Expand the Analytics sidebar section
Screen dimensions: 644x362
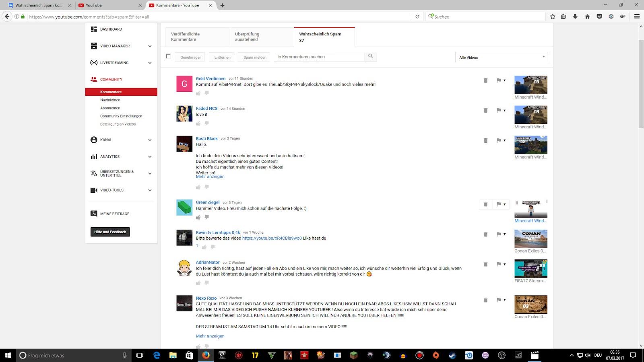pyautogui.click(x=150, y=157)
